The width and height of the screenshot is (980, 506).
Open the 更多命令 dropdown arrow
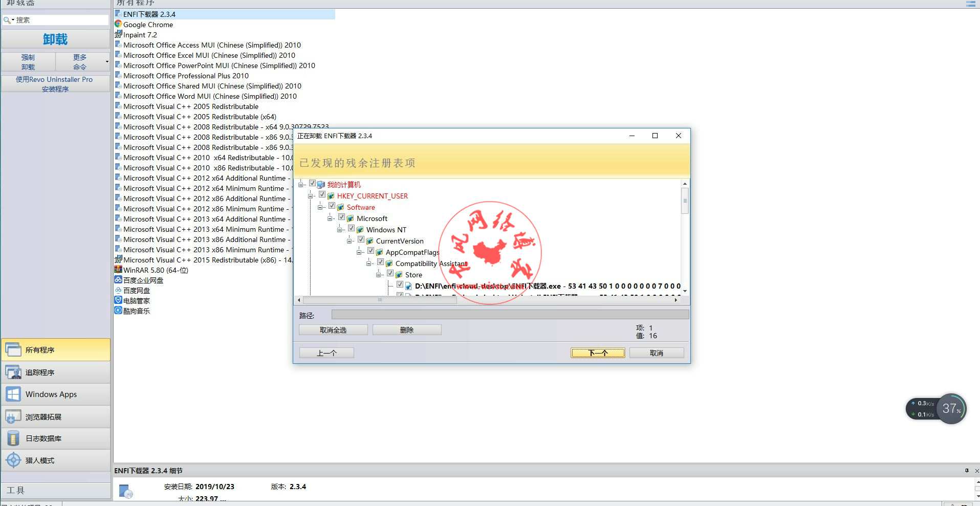(107, 62)
